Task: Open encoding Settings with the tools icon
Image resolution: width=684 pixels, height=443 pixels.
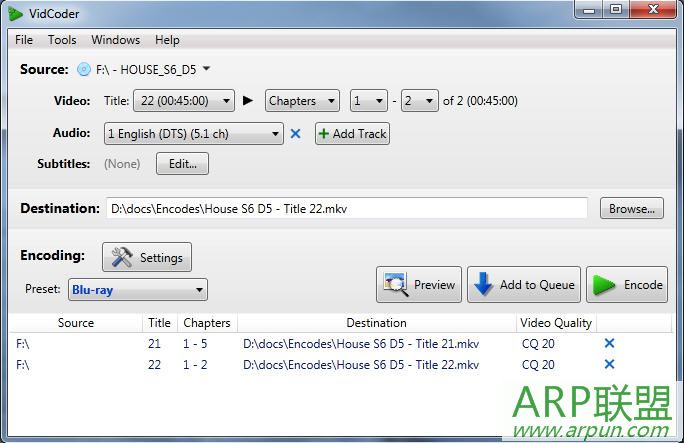Action: pyautogui.click(x=147, y=257)
